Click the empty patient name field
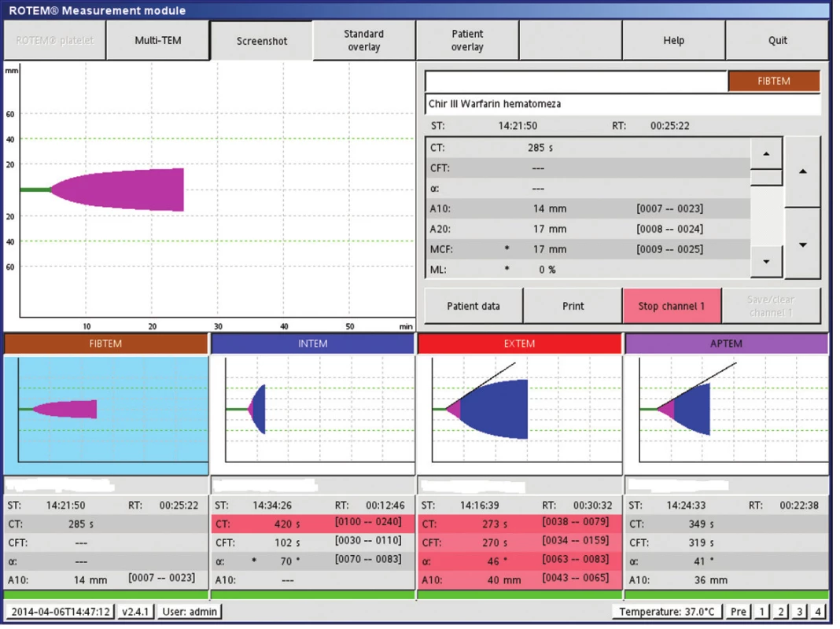Viewport: 840px width, 629px height. (x=576, y=81)
